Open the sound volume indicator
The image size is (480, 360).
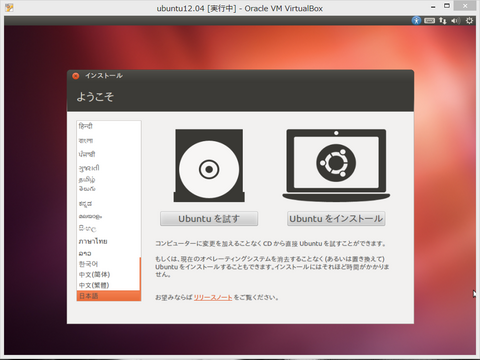(456, 21)
